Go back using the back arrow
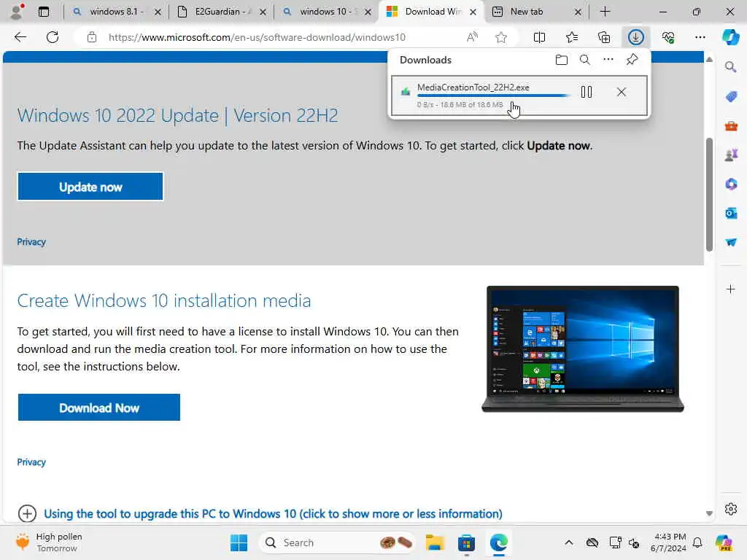Image resolution: width=747 pixels, height=560 pixels. point(20,37)
